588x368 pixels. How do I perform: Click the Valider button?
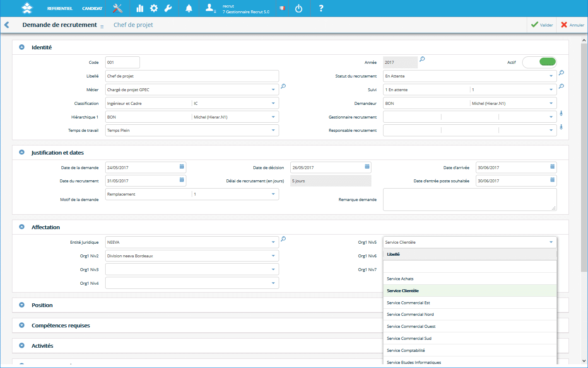click(x=542, y=25)
